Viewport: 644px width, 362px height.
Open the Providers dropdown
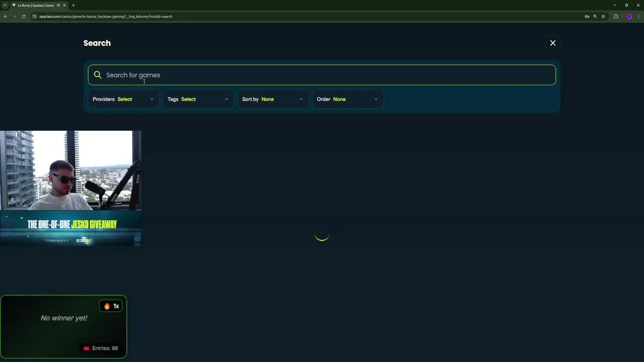pos(123,99)
